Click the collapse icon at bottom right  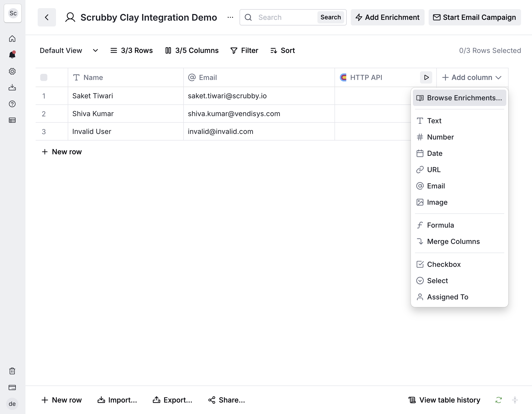tap(515, 400)
